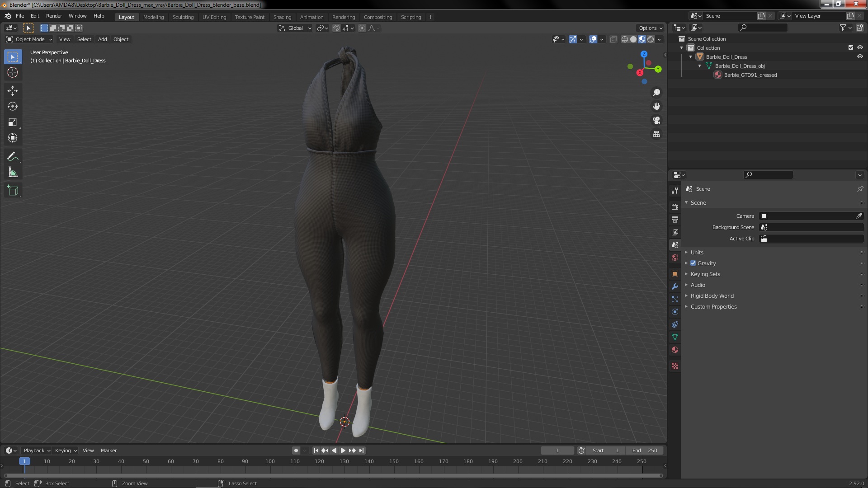Play the animation forward
Screen dimensions: 868x488
[343, 450]
